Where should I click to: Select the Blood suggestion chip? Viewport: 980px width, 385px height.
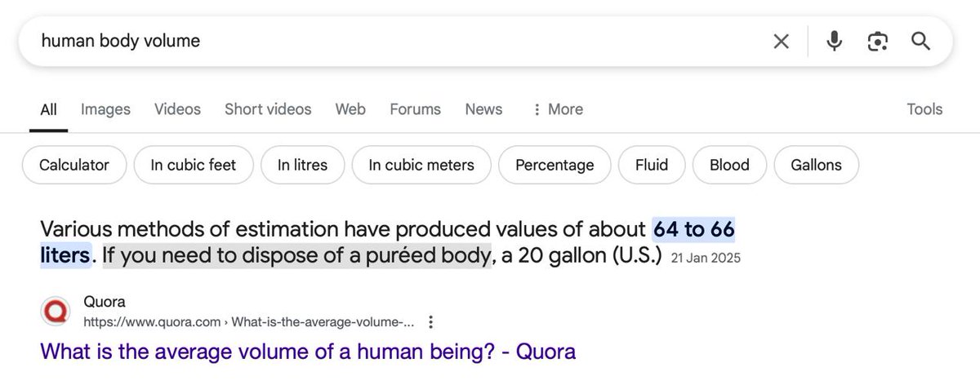(x=729, y=165)
